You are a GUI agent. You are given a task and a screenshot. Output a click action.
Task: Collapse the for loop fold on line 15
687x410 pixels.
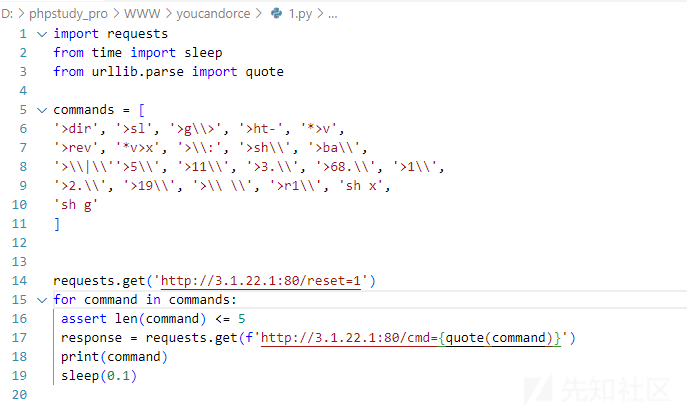click(x=42, y=300)
